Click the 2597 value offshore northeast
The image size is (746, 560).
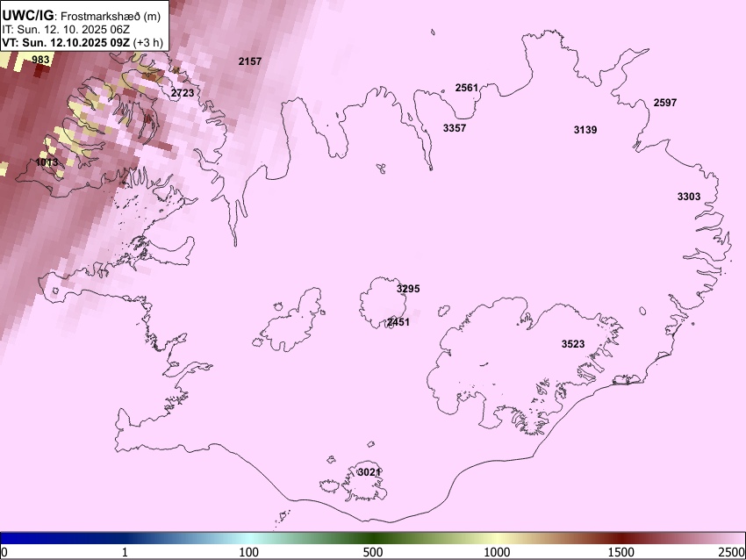[665, 103]
